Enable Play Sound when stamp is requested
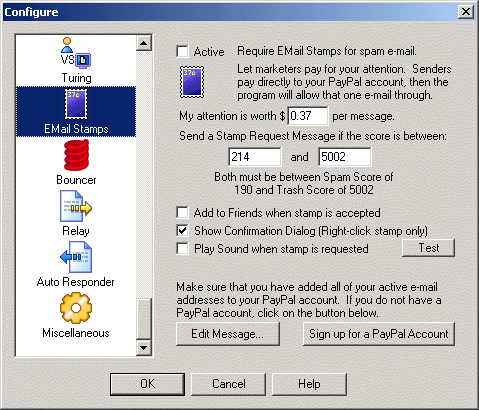This screenshot has height=410, width=479. click(x=182, y=249)
